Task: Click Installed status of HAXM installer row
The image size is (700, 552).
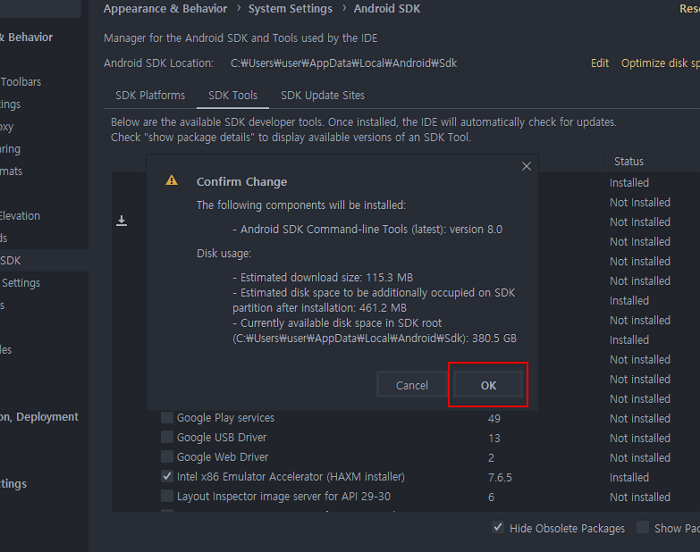Action: 629,477
